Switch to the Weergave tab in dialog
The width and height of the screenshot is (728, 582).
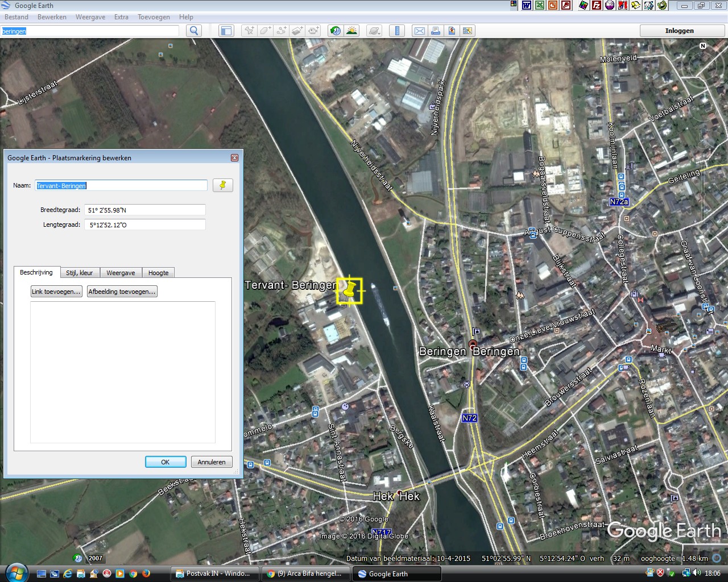tap(121, 273)
